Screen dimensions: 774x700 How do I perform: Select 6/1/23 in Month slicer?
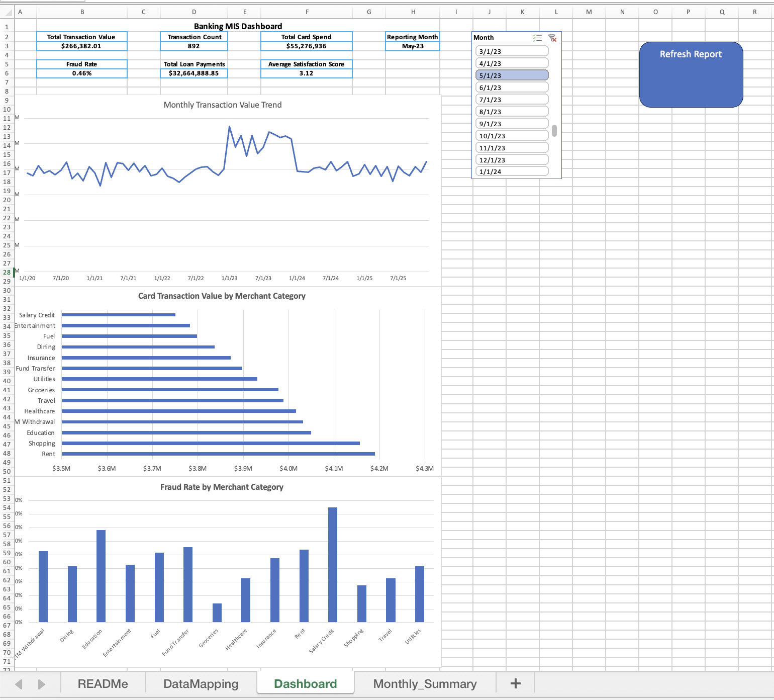click(512, 87)
